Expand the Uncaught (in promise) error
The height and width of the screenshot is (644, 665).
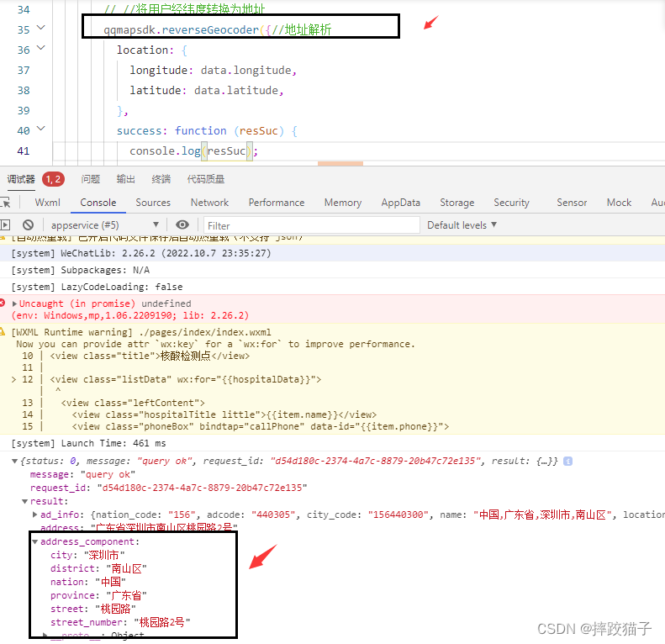click(15, 304)
